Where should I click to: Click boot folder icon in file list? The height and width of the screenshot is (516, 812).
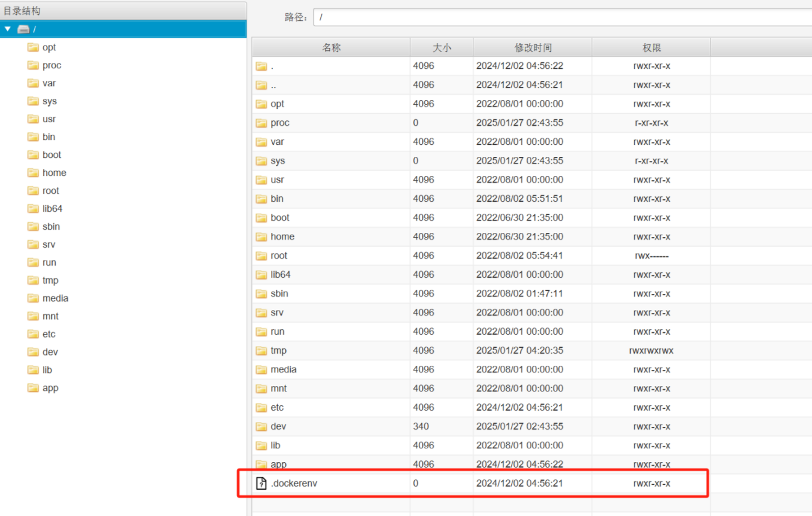coord(261,217)
